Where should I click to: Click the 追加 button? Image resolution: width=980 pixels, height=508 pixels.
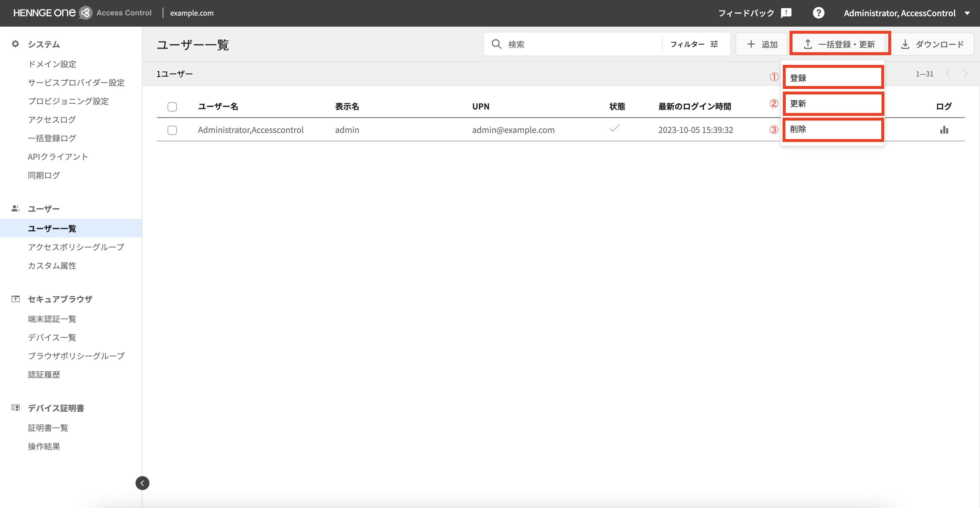tap(762, 44)
